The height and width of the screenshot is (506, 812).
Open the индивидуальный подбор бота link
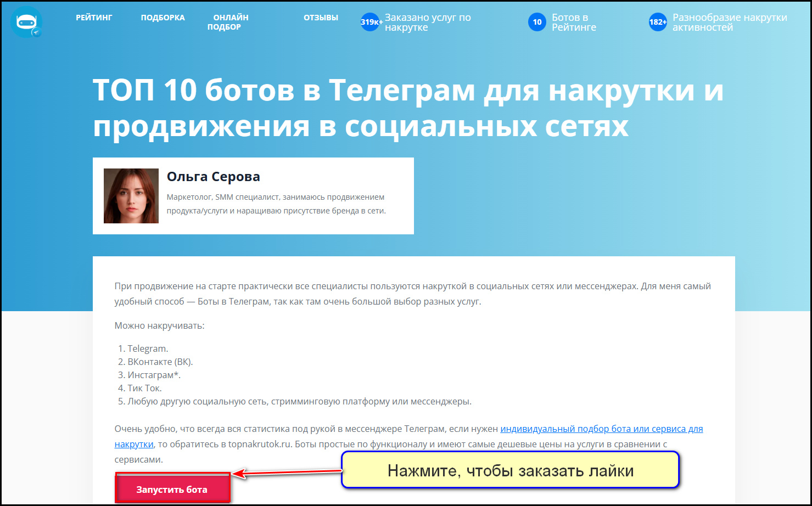(x=601, y=428)
